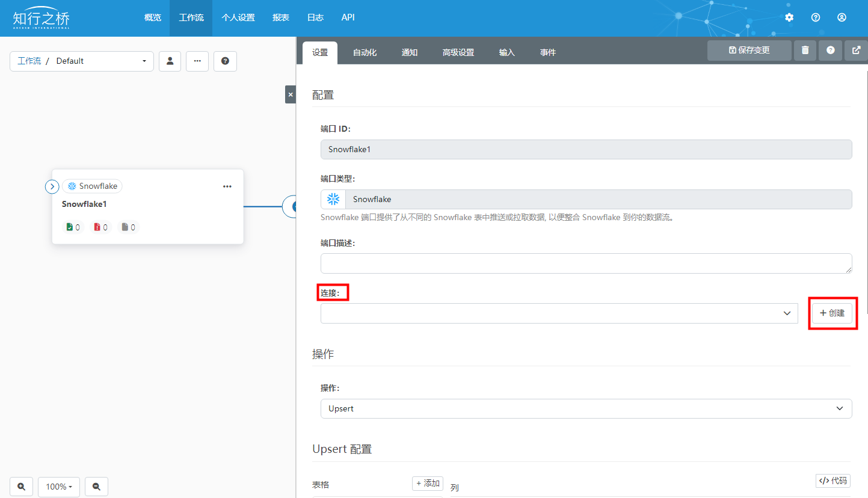The image size is (868, 498).
Task: Open the settings gear in header
Action: coord(789,17)
